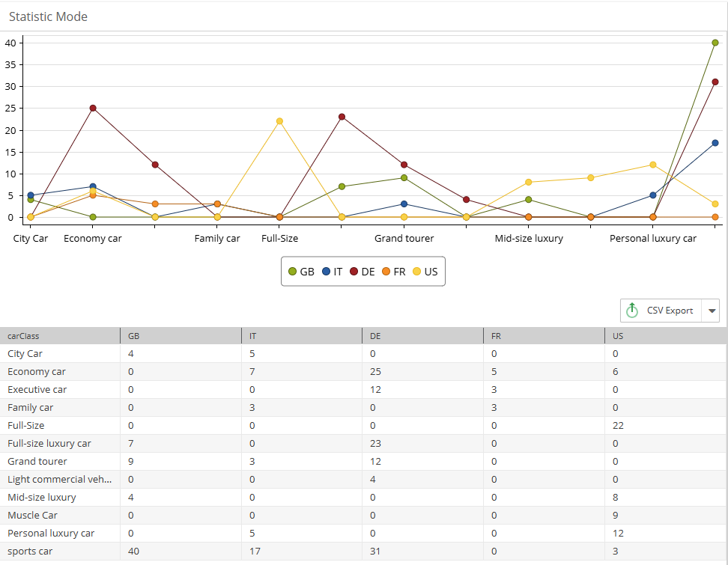Select the red DE marker in the legend
This screenshot has height=565, width=728.
point(355,272)
